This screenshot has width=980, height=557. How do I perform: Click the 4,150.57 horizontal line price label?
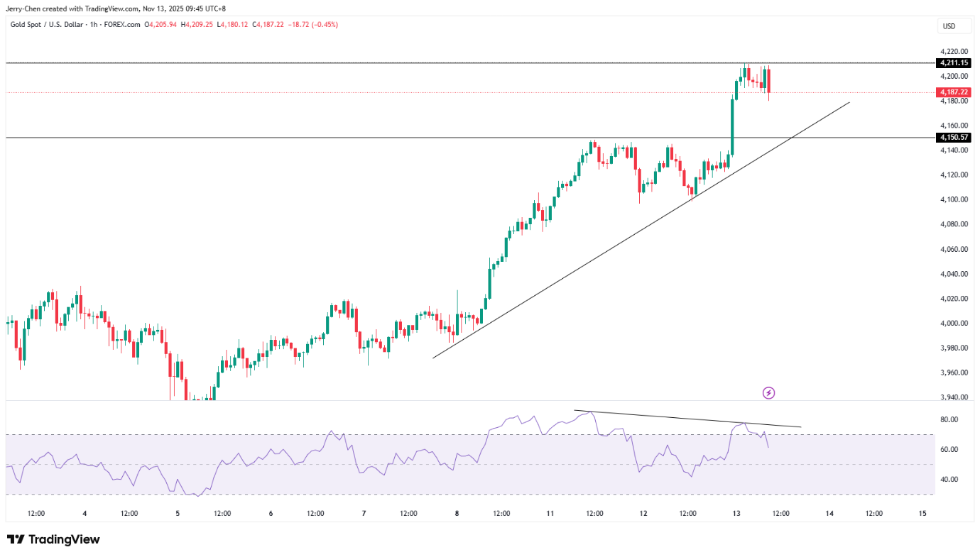tap(954, 138)
